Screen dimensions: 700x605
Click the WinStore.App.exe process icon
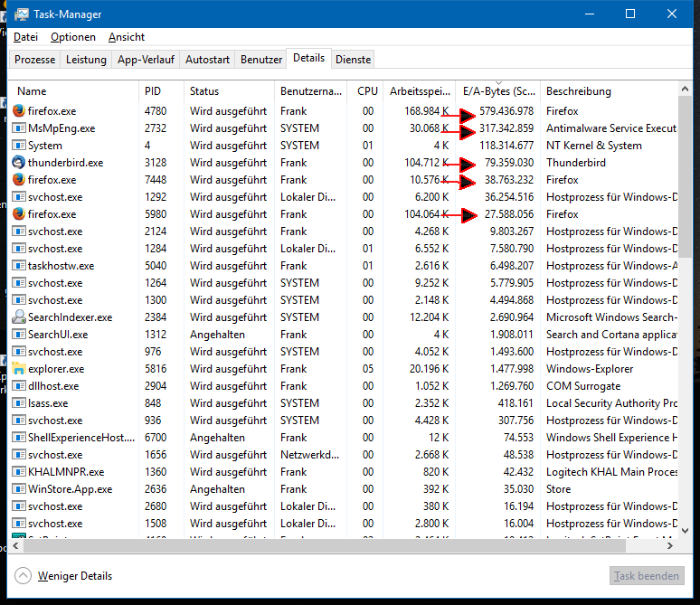tap(19, 489)
